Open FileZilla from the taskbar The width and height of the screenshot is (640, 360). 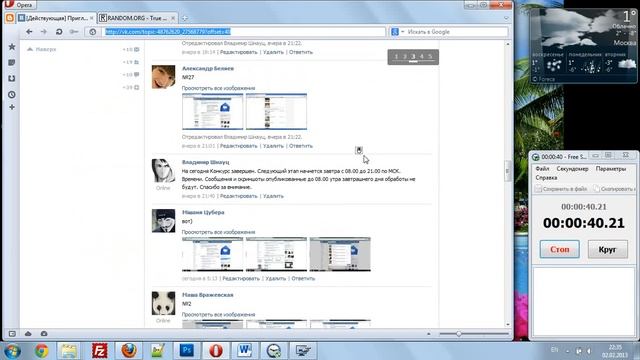[x=99, y=351]
